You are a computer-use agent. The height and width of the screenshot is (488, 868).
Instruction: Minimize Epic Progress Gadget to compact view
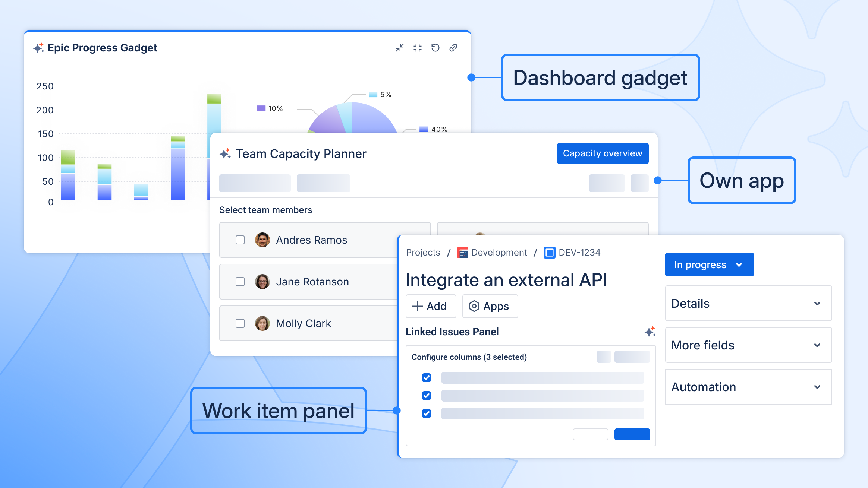tap(418, 48)
